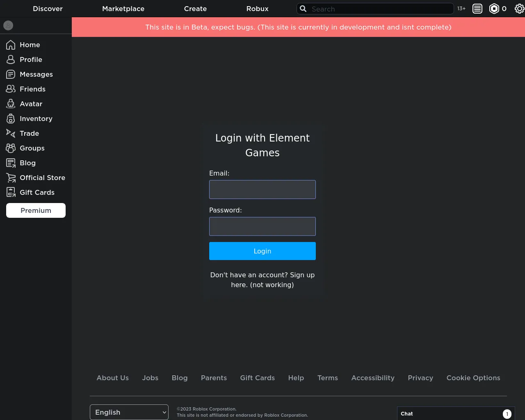Click the Password input field
Viewport: 525px width, 420px height.
tap(262, 226)
